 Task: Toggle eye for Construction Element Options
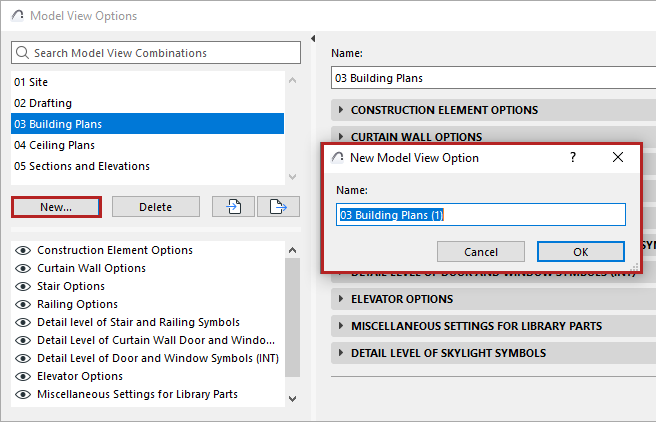pyautogui.click(x=22, y=250)
